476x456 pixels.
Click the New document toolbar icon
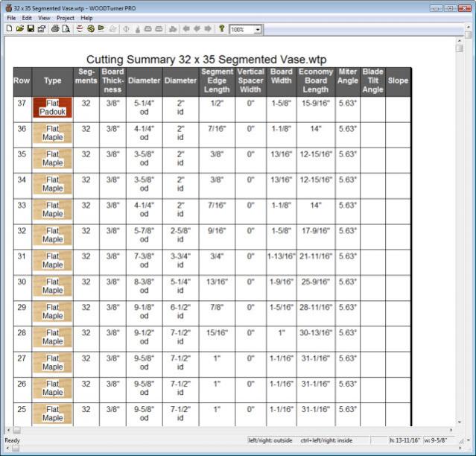(8, 29)
